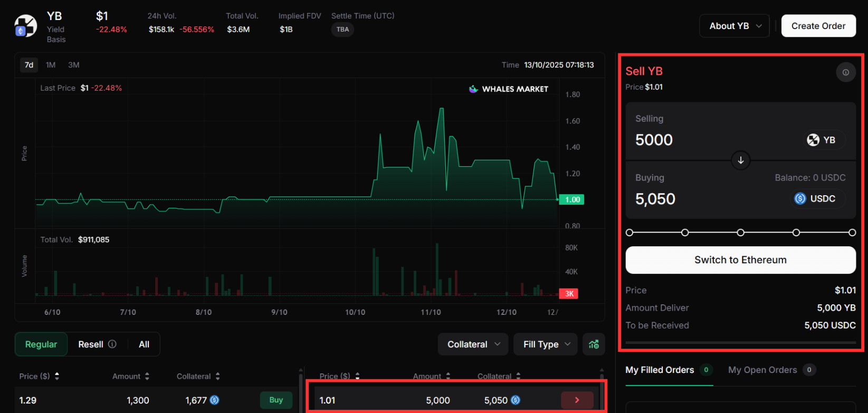Click the USDC coin icon in Buying field

click(800, 199)
